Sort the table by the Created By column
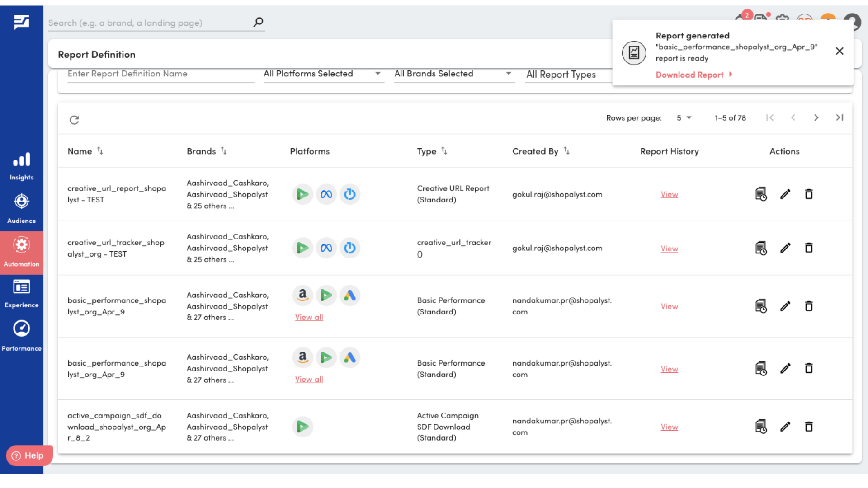This screenshot has width=868, height=488. (x=566, y=151)
